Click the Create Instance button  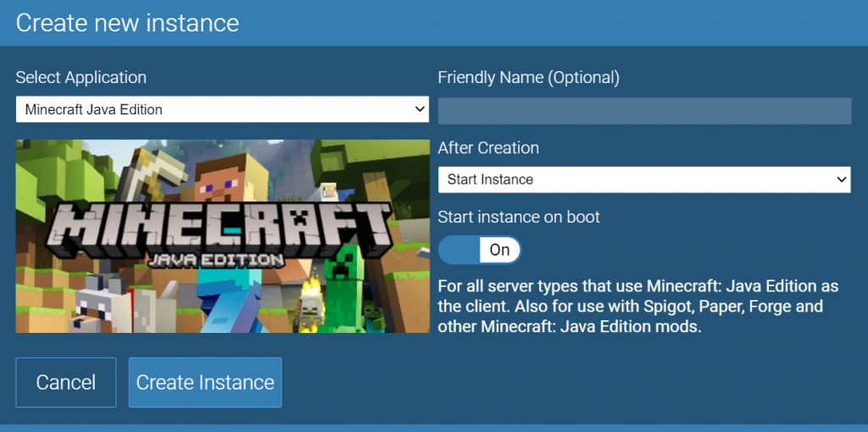pos(205,382)
